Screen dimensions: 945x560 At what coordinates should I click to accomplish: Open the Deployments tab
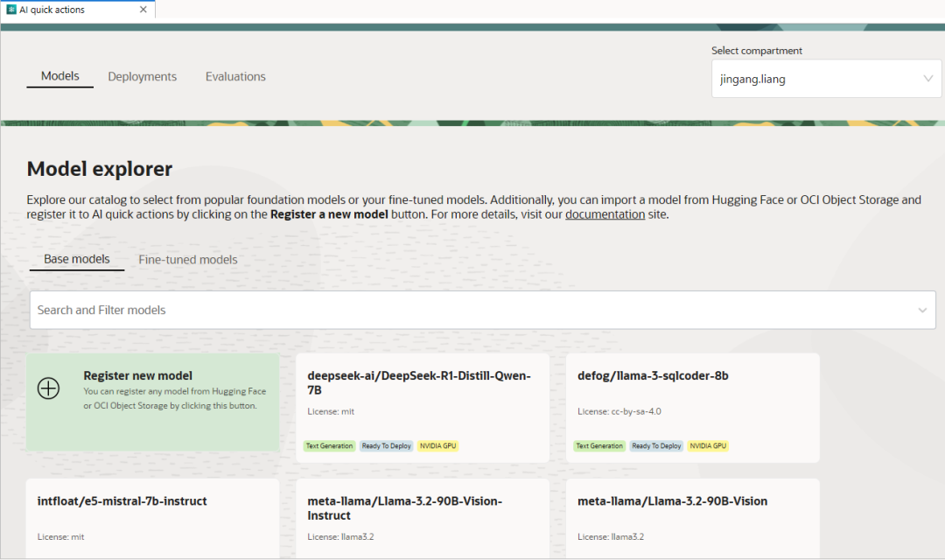143,76
